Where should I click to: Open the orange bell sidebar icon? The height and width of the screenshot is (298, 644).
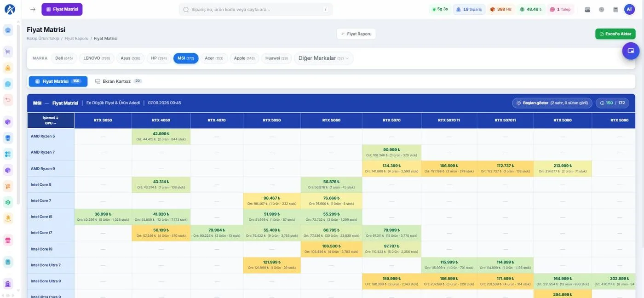(x=8, y=68)
